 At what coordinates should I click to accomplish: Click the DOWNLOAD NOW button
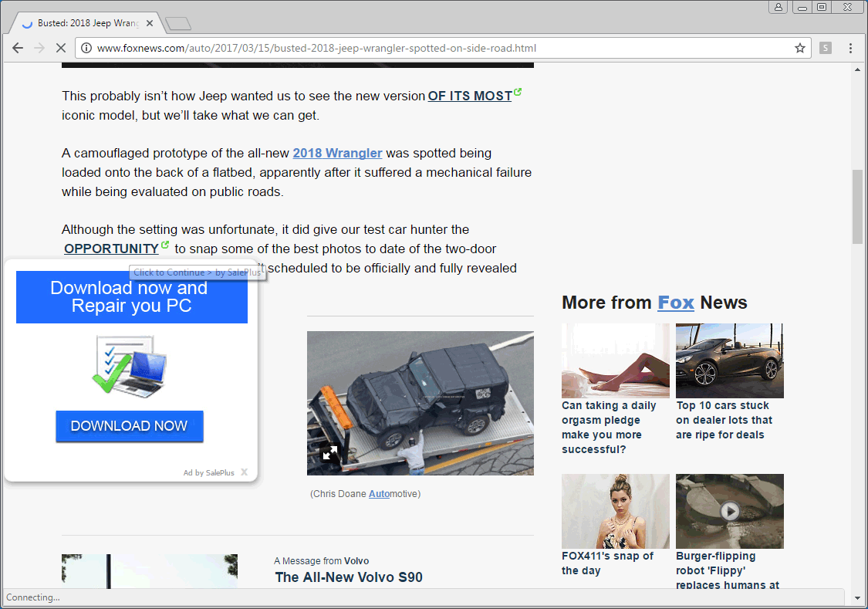click(x=130, y=426)
